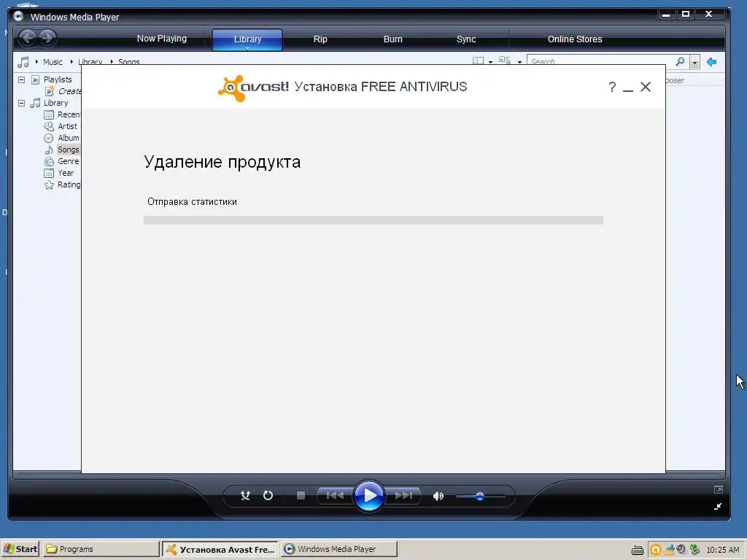This screenshot has width=747, height=560.
Task: Select Songs in the breadcrumb path
Action: click(x=128, y=62)
